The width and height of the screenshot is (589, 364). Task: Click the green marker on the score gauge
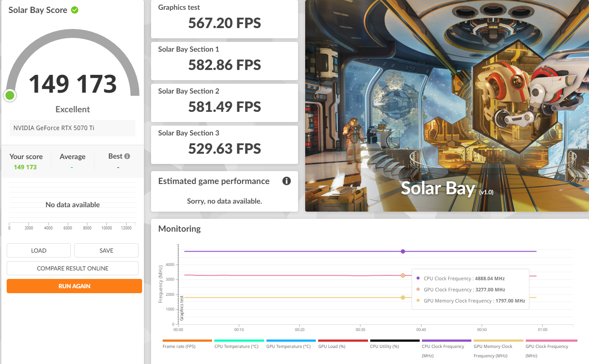tap(10, 95)
